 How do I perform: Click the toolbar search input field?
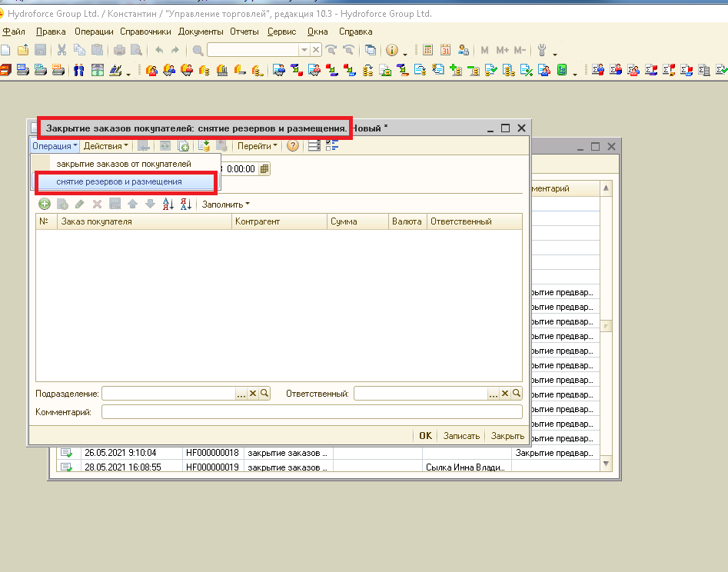(253, 50)
